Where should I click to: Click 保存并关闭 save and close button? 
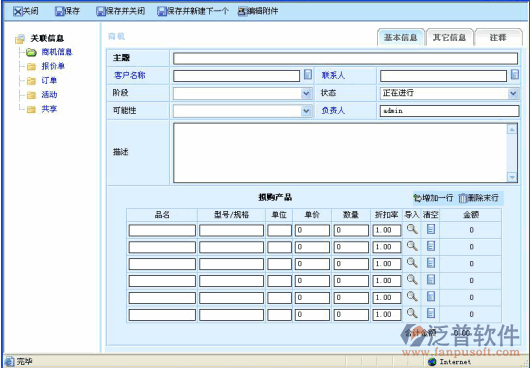click(x=121, y=11)
